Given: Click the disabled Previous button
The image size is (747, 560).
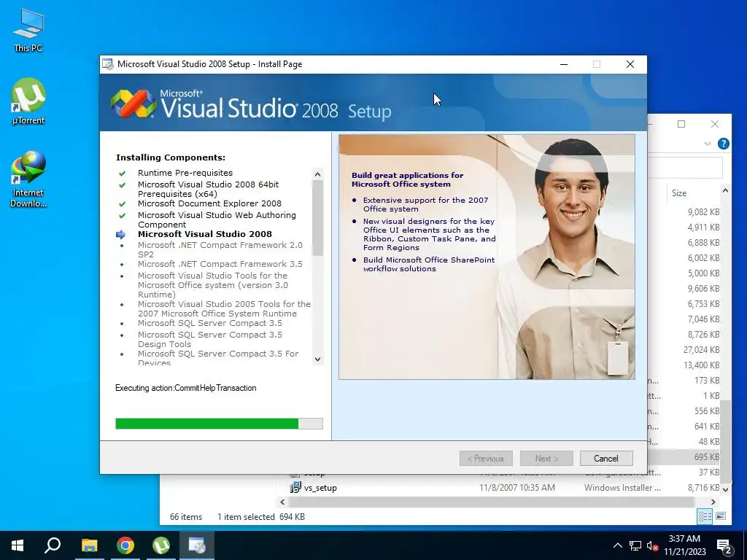Looking at the screenshot, I should click(x=486, y=458).
